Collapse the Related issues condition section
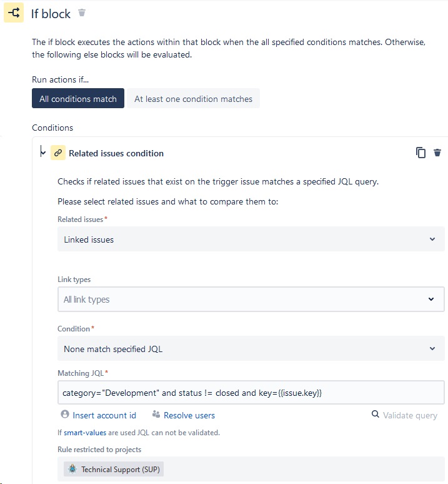Image resolution: width=448 pixels, height=484 pixels. pyautogui.click(x=43, y=152)
